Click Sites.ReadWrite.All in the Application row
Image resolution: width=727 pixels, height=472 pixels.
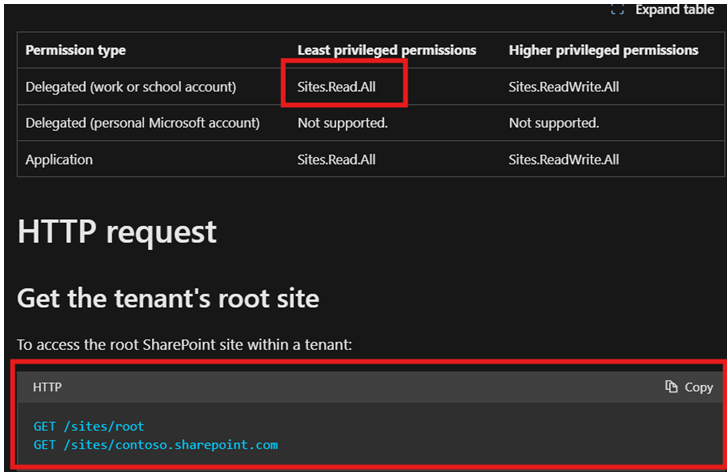pyautogui.click(x=564, y=159)
